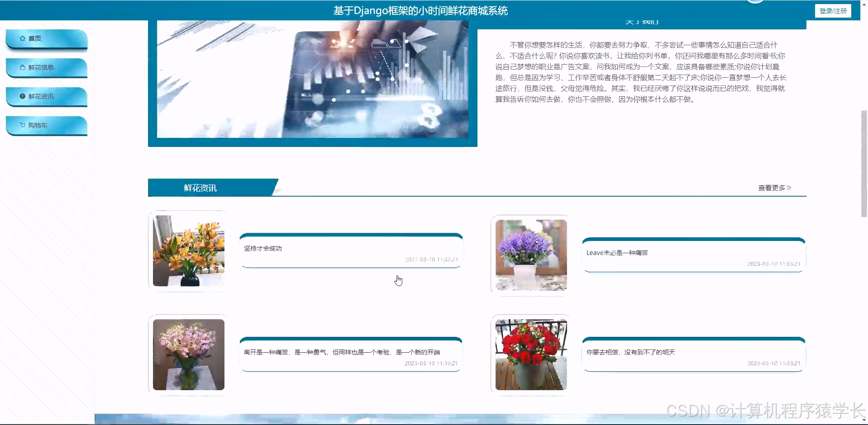Screen dimensions: 868x425
Task: Open the 鲜花资讯 sidebar menu item
Action: (x=47, y=97)
